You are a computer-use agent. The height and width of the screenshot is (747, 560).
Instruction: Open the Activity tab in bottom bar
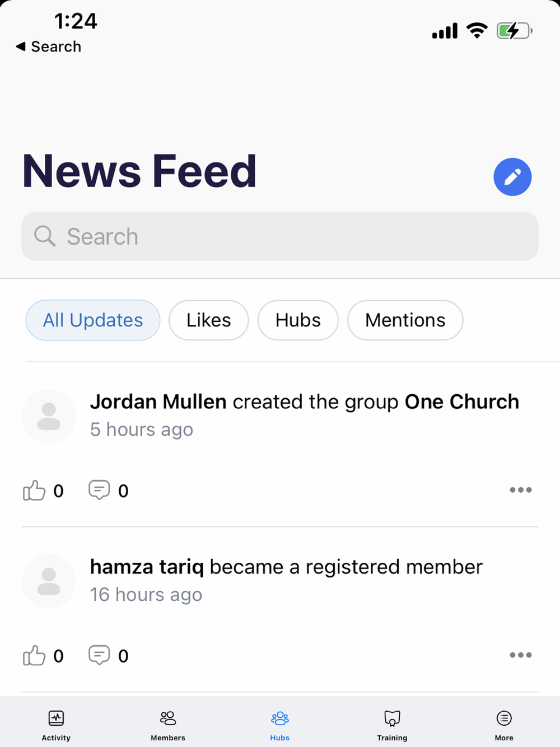[56, 725]
